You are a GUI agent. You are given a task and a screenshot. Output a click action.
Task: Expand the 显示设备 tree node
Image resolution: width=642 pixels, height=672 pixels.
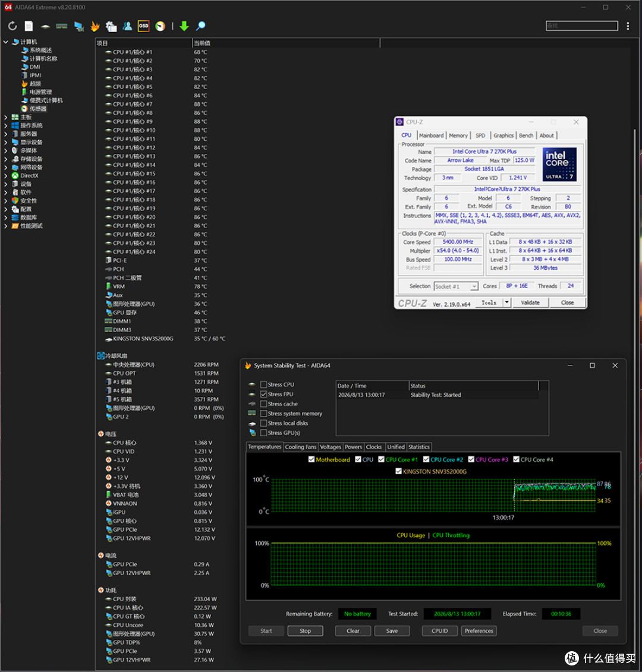click(5, 142)
